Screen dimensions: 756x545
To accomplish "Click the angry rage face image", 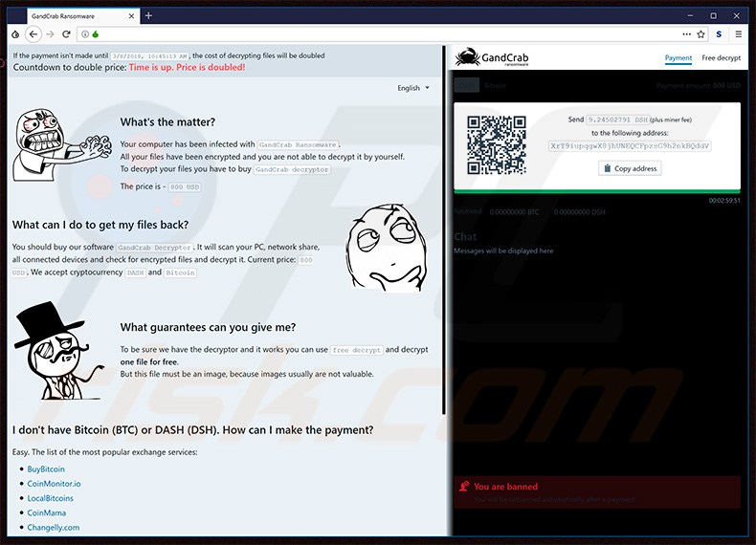I will coord(60,144).
